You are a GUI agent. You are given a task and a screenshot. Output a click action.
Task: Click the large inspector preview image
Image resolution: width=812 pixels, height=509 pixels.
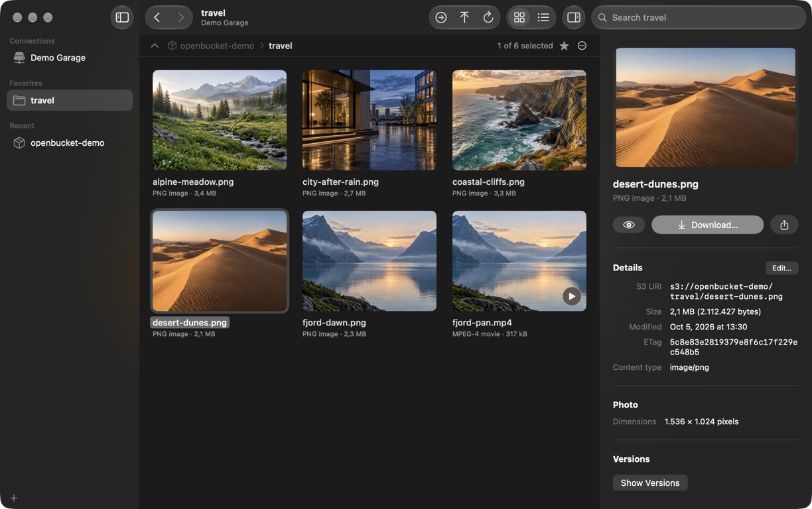pos(706,107)
